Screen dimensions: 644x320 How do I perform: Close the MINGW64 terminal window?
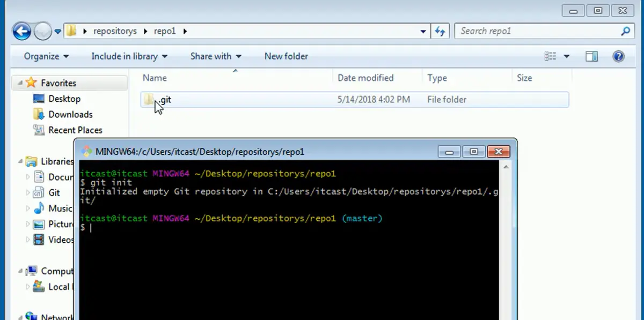(x=499, y=152)
